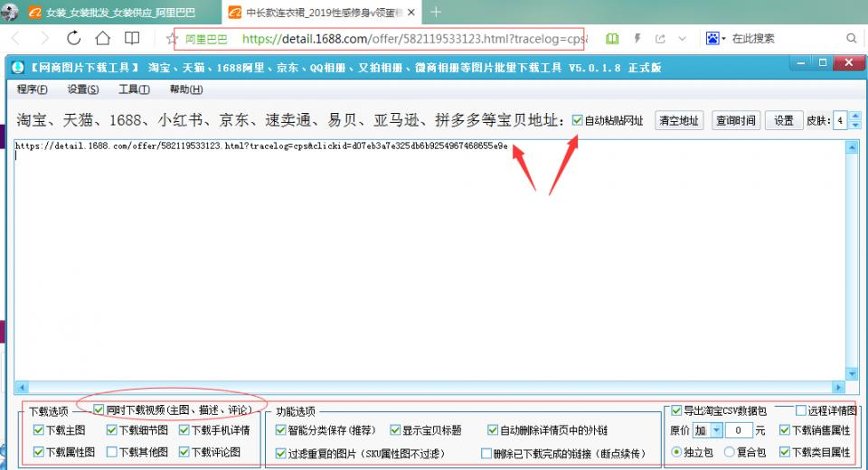Bookmark page with the star icon
The width and height of the screenshot is (868, 470).
coord(172,39)
